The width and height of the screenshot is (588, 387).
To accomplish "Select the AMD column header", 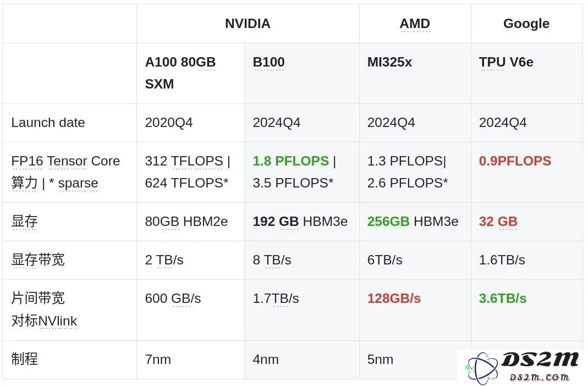I will [x=415, y=24].
